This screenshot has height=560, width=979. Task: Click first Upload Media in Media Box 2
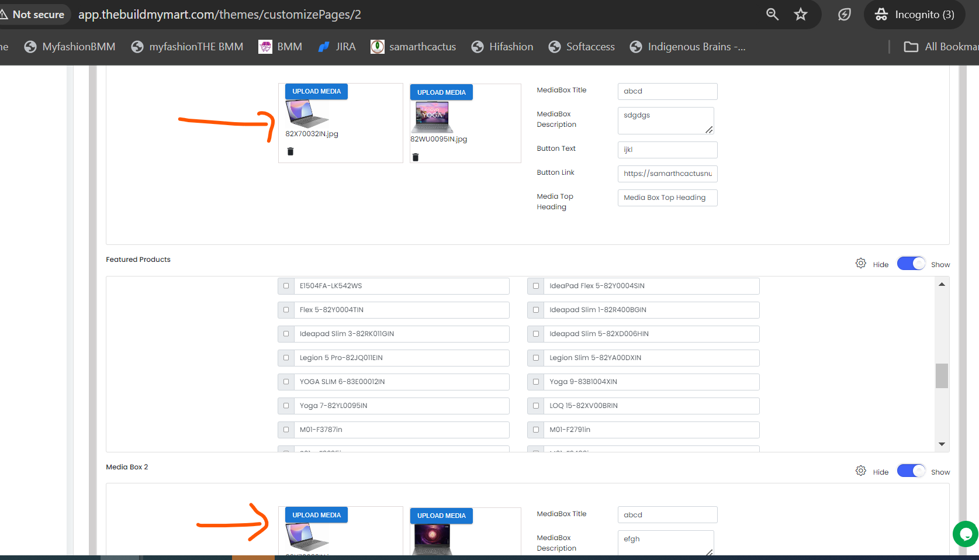click(316, 515)
